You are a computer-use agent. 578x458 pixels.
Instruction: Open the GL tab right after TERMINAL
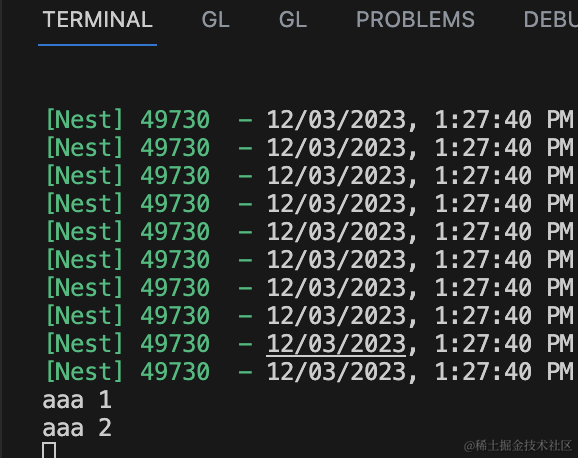point(215,20)
